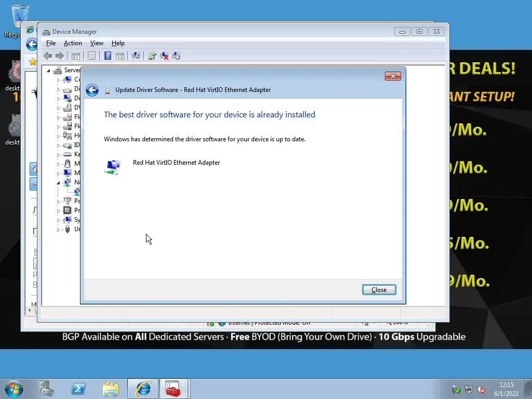Open the File menu in Device Manager

tap(51, 43)
